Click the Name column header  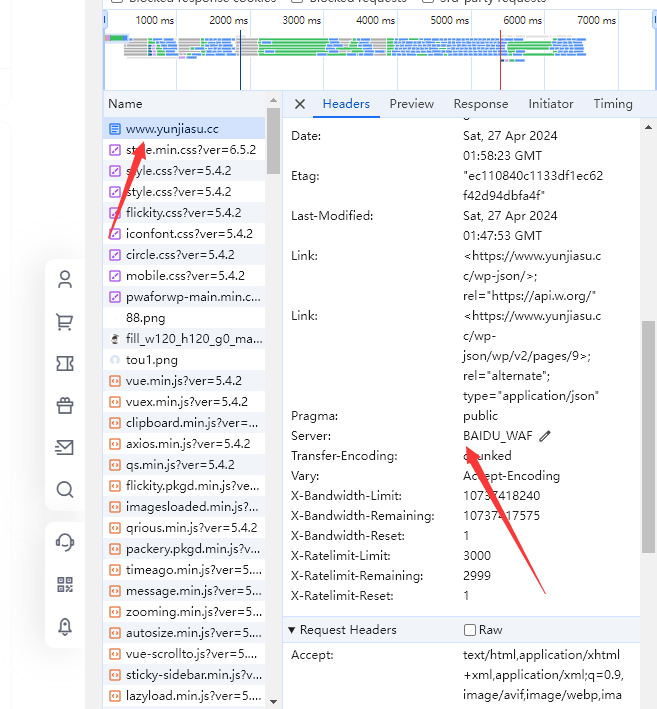pos(185,104)
